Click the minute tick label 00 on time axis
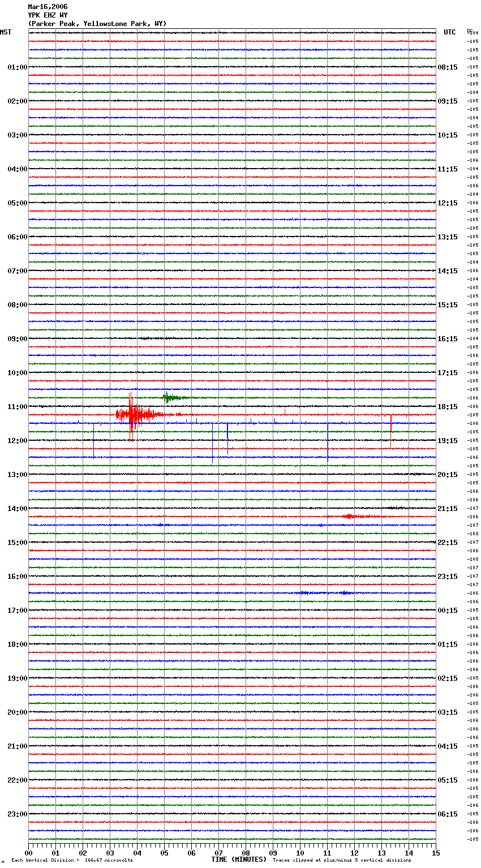The width and height of the screenshot is (481, 868). pyautogui.click(x=28, y=853)
